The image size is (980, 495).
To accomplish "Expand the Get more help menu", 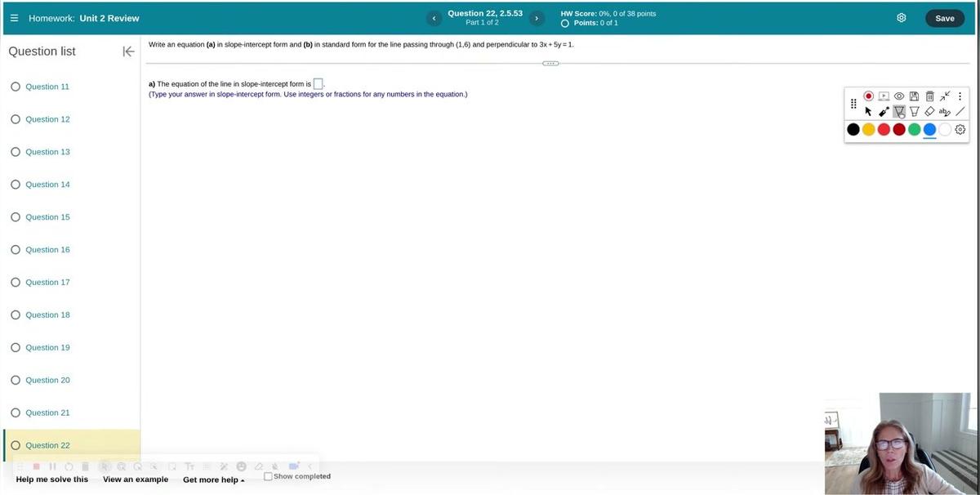I will (213, 479).
